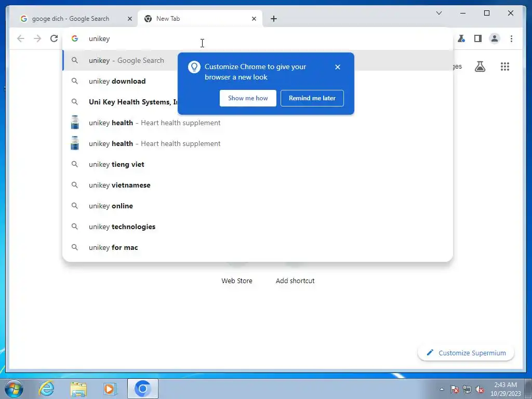Choose the 'unikey download' suggestion
This screenshot has height=399, width=532.
[x=258, y=81]
